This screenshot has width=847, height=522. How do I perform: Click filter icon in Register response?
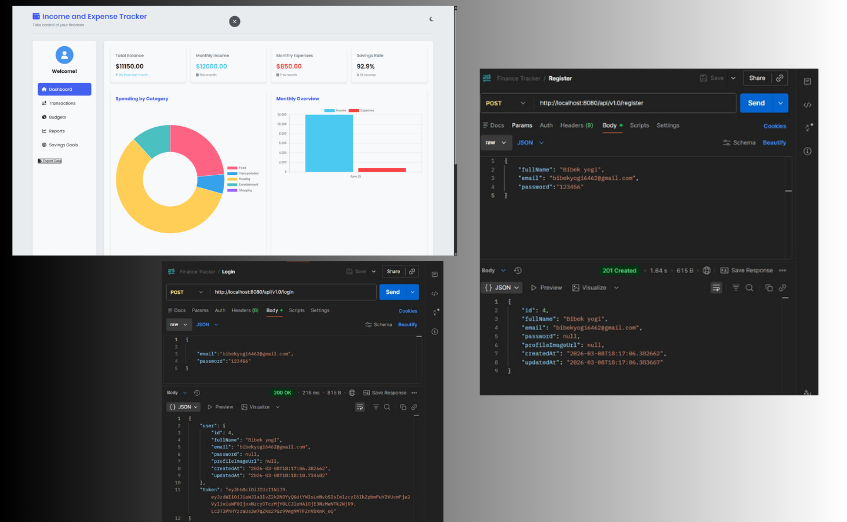click(x=736, y=287)
